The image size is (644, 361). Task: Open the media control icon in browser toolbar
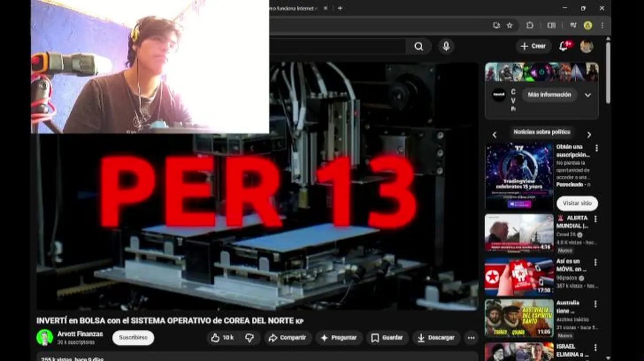[573, 25]
